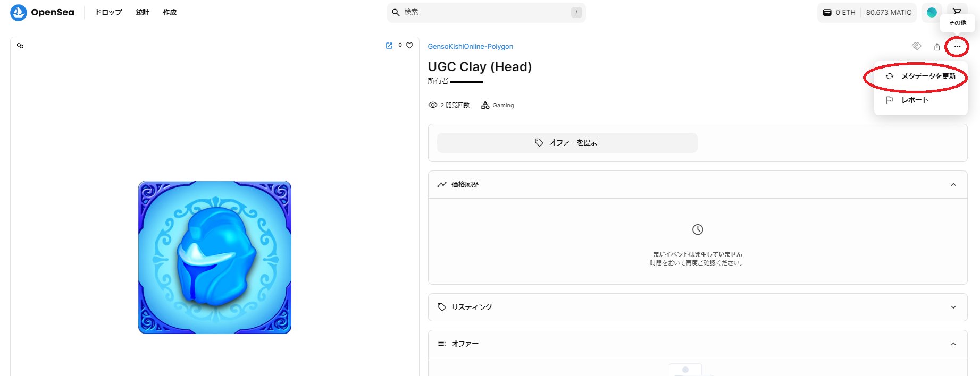Click the Polygon chain link icon
Image resolution: width=980 pixels, height=376 pixels.
20,46
